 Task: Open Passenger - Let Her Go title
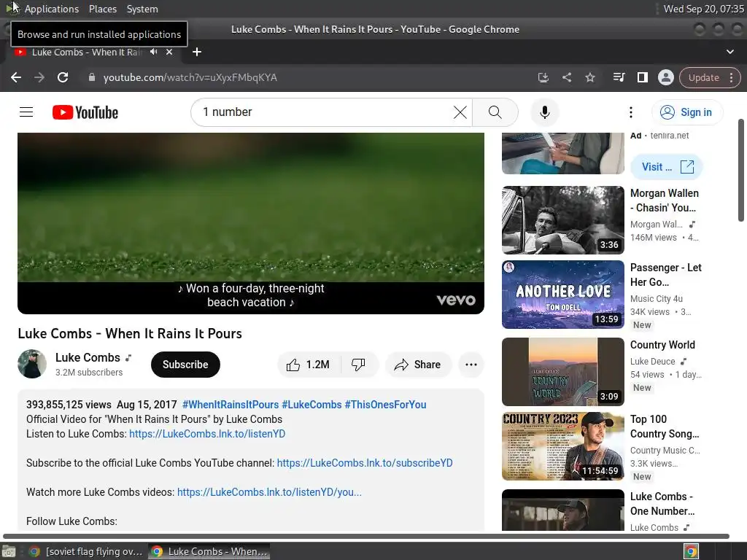tap(665, 275)
